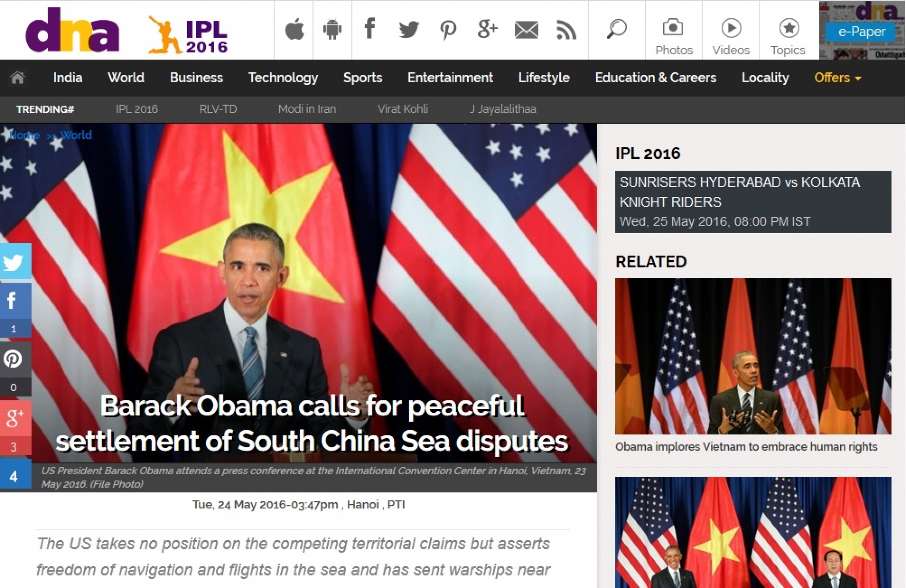Open the Sports section
The height and width of the screenshot is (588, 906).
[x=363, y=78]
